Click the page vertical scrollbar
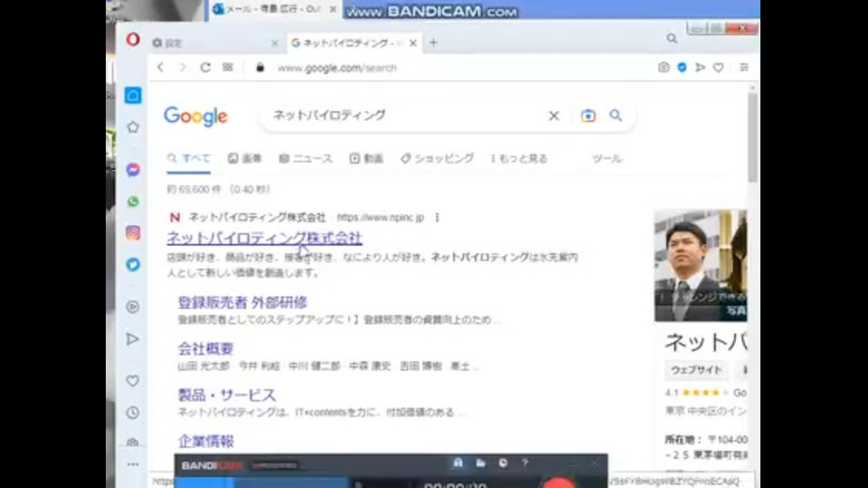Screen dimensions: 868x488 pyautogui.click(x=752, y=137)
